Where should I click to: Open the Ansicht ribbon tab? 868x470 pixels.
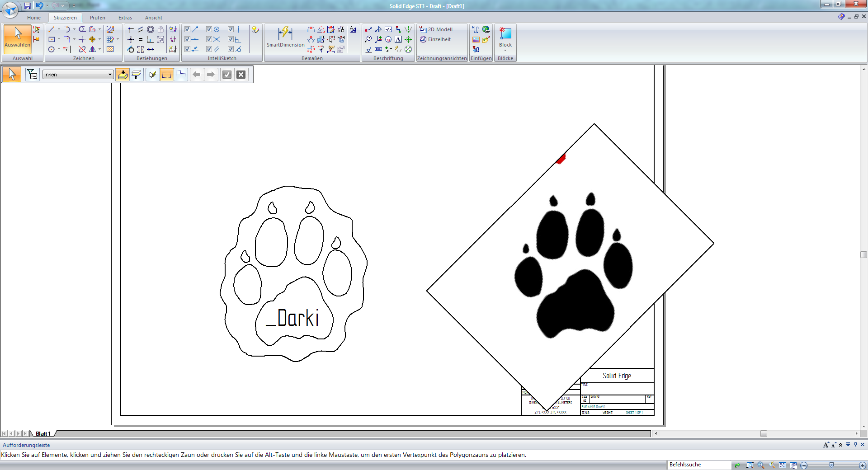click(x=153, y=18)
